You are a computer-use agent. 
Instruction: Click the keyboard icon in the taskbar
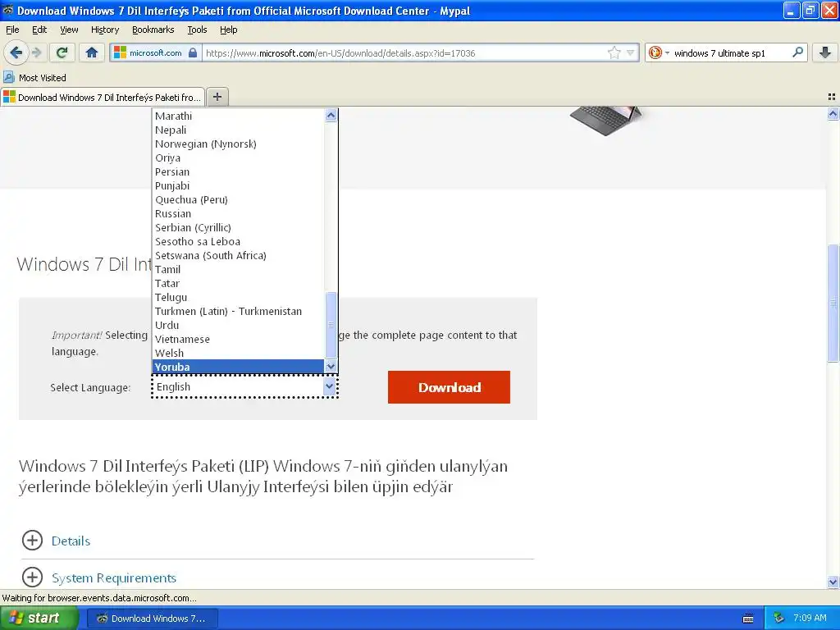click(748, 619)
